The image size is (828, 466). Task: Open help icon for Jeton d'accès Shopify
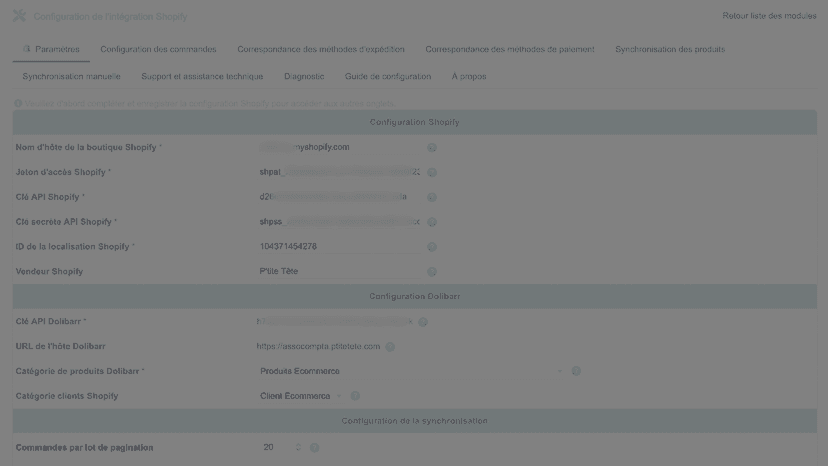(432, 172)
